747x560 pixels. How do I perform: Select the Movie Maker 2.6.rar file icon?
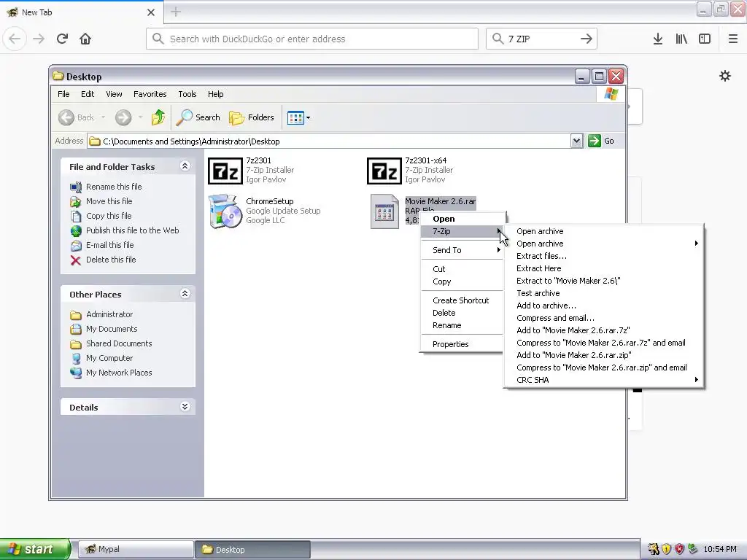pos(385,211)
